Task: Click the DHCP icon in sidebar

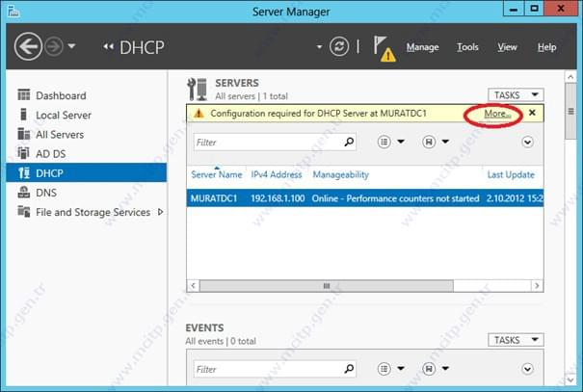Action: 24,172
